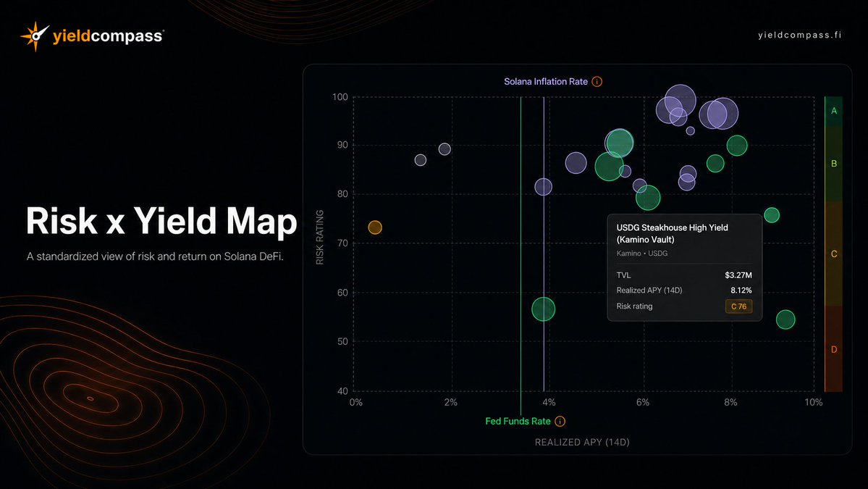Open the yieldcompass.fi link
868x489 pixels.
[x=799, y=35]
